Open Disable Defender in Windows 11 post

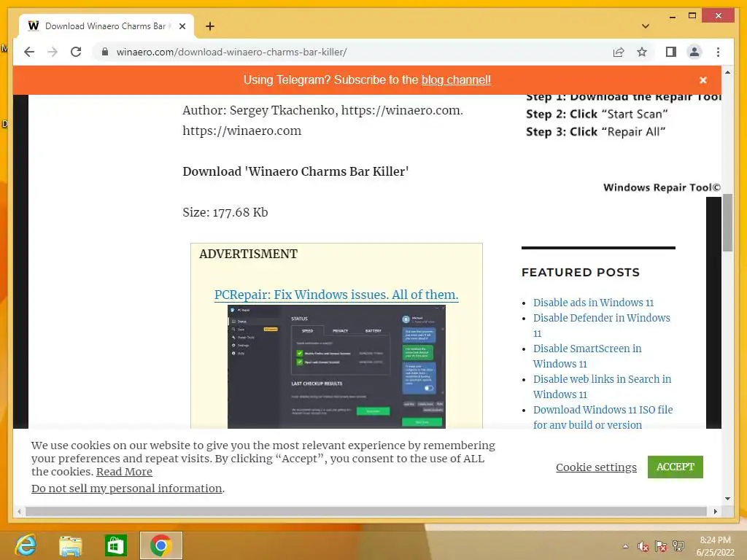[x=601, y=325]
